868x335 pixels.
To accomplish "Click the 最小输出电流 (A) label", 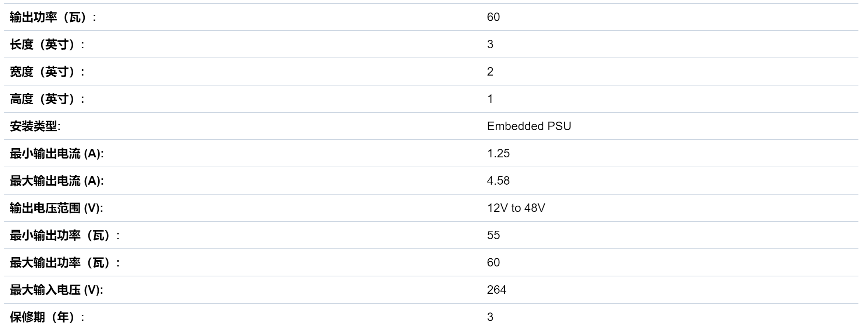I will point(57,153).
